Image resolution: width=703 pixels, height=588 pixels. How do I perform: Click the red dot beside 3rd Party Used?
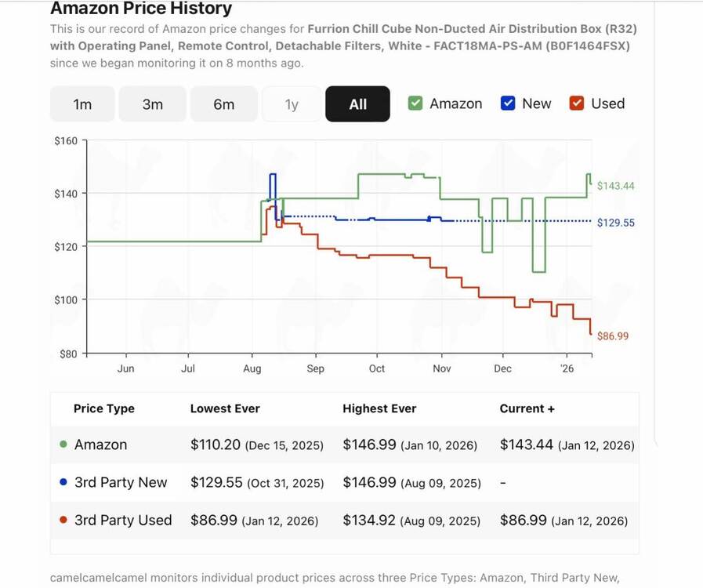point(63,520)
